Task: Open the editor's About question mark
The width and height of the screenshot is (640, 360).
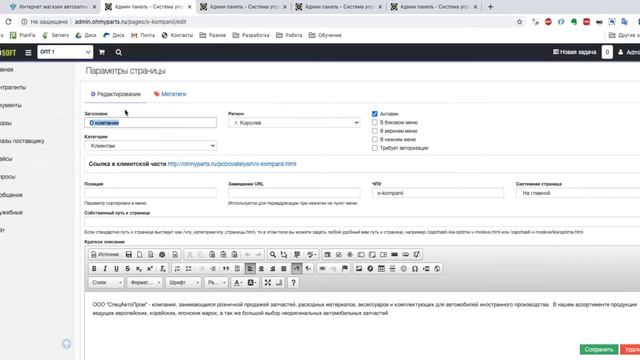Action: point(293,282)
